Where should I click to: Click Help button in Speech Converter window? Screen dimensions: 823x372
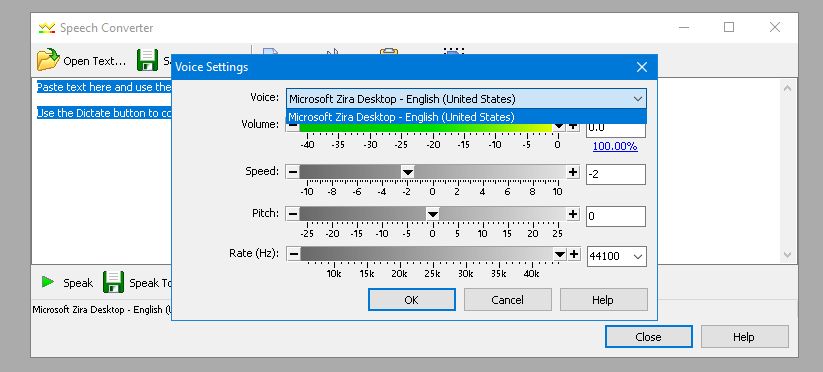click(744, 337)
